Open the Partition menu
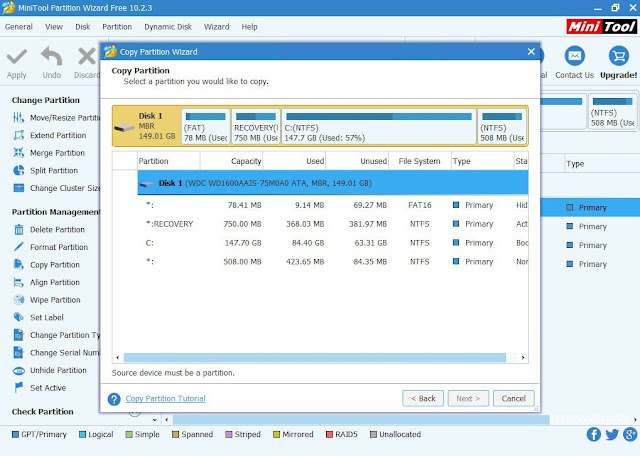 pos(117,27)
